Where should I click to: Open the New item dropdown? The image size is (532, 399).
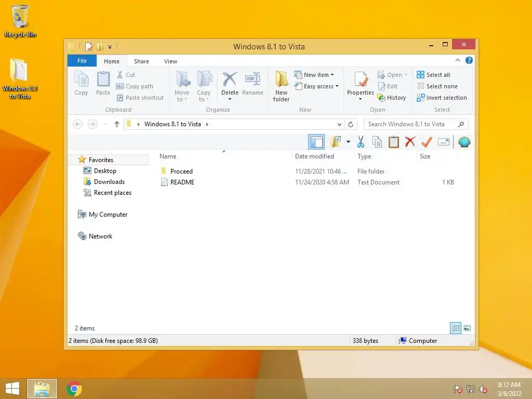click(x=314, y=75)
